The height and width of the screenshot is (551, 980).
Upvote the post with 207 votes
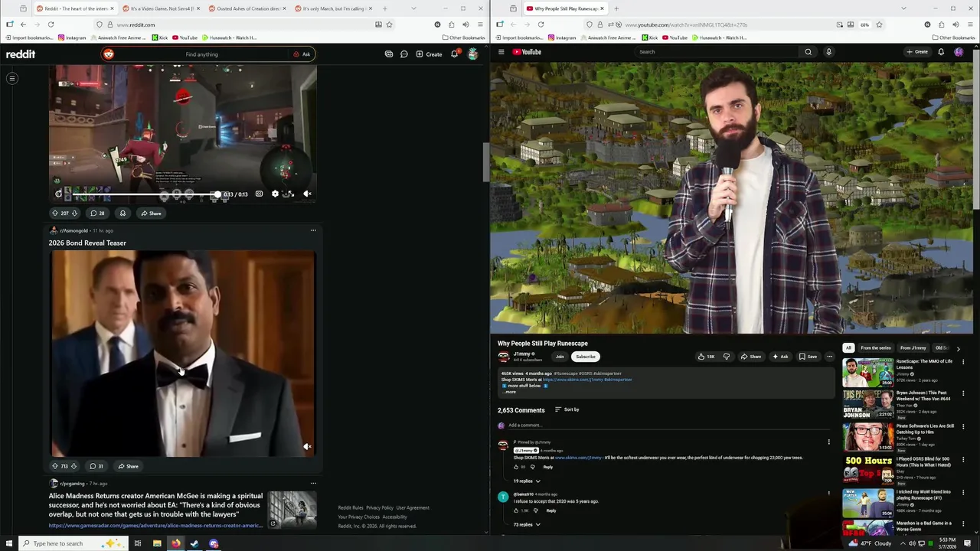click(54, 214)
